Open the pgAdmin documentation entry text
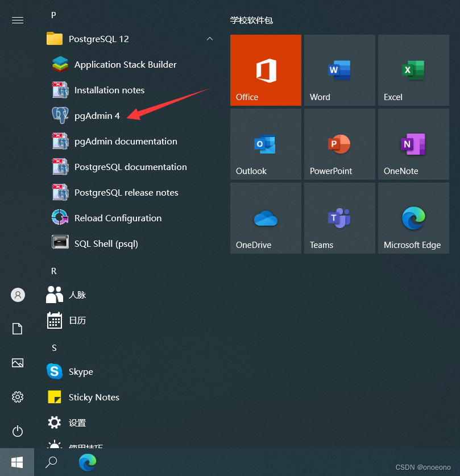The width and height of the screenshot is (460, 476). [126, 142]
